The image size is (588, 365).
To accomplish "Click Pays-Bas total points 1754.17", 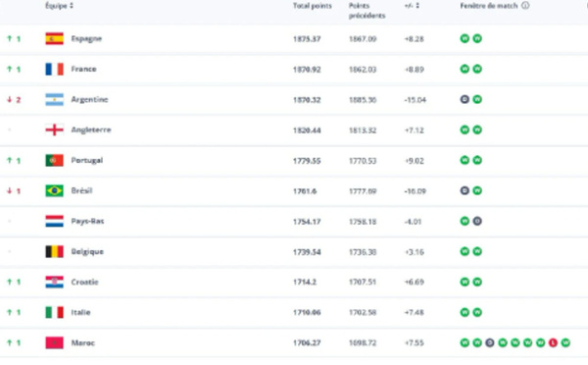I will pos(307,222).
